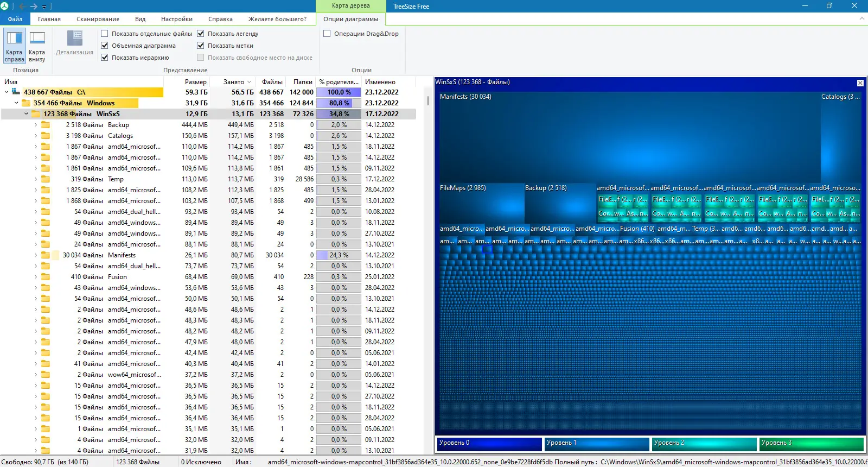The image size is (868, 467).
Task: Click the Windows folder icon
Action: click(26, 103)
